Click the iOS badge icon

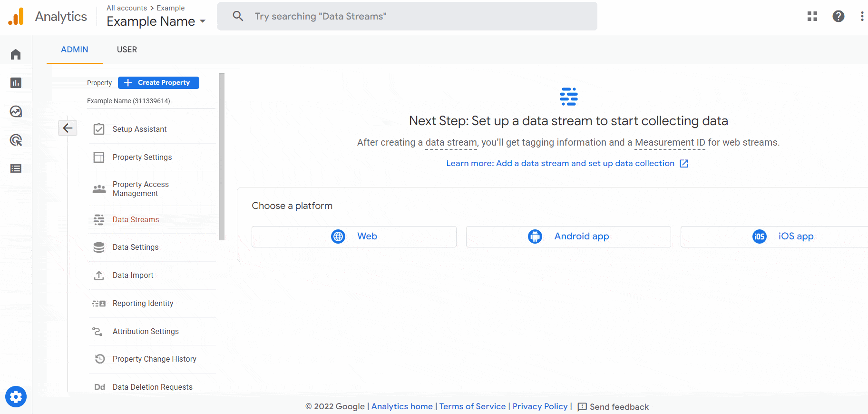coord(760,237)
